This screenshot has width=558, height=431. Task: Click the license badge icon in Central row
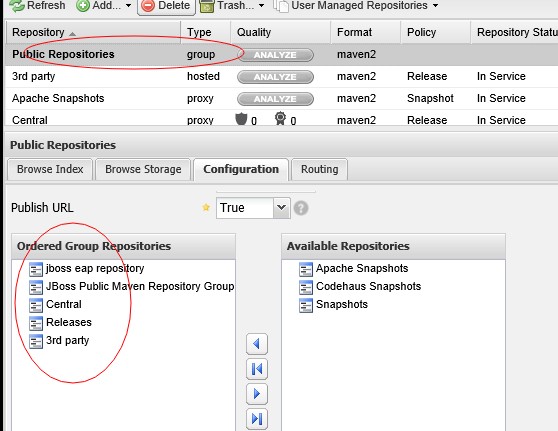click(280, 119)
